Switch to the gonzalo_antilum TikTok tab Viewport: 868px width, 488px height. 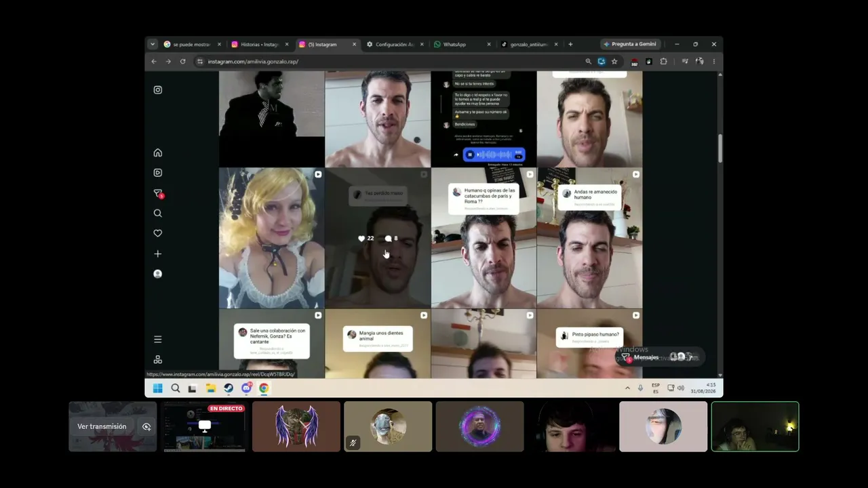click(529, 45)
